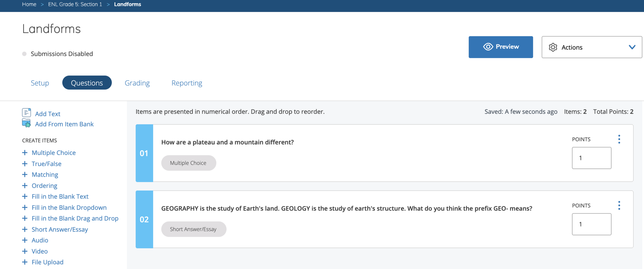Viewport: 644px width, 269px height.
Task: Click the Home breadcrumb link
Action: [x=29, y=4]
